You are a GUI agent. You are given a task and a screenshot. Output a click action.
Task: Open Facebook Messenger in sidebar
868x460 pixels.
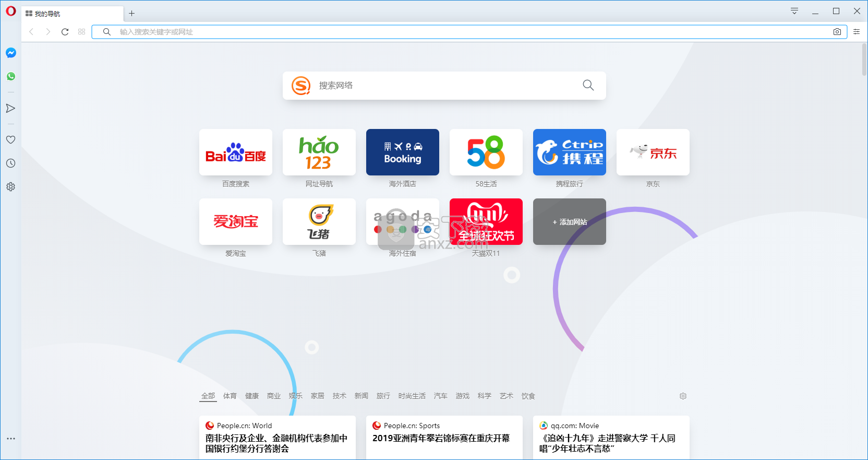point(10,53)
